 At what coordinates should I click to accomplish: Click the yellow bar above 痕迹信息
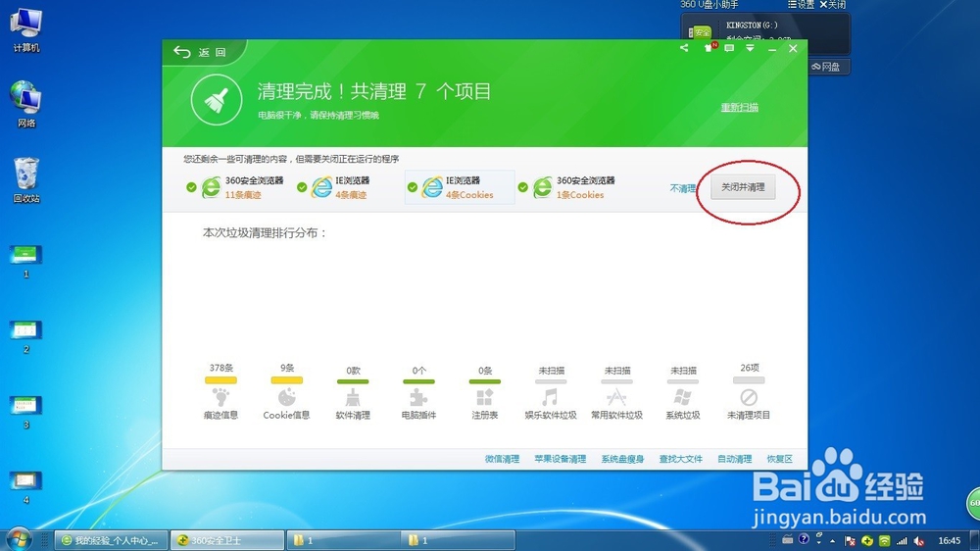click(220, 380)
